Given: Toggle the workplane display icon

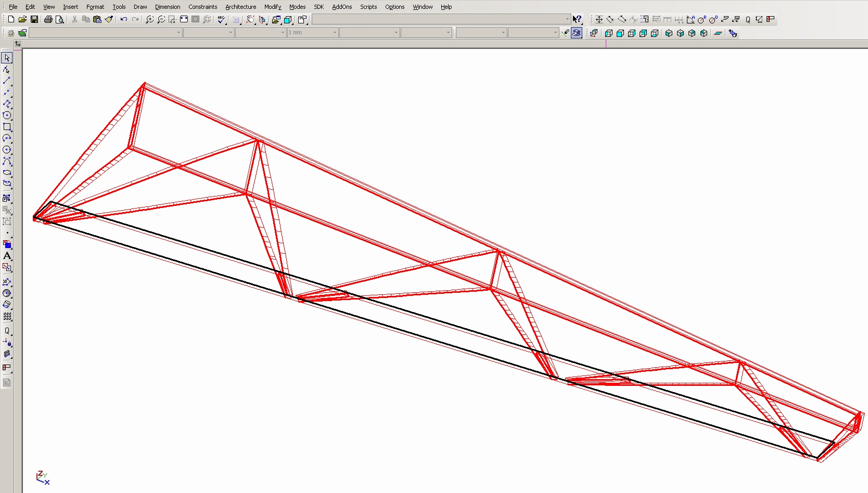Looking at the screenshot, I should click(718, 33).
